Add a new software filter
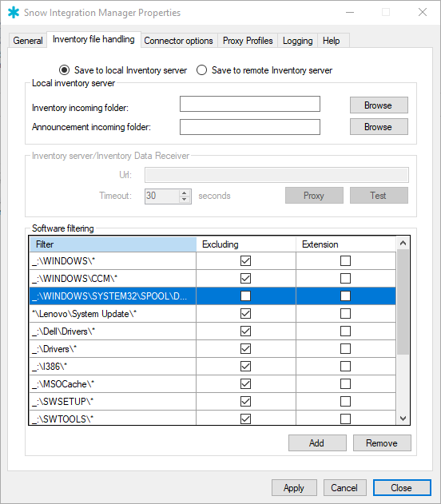The image size is (441, 504). [x=317, y=443]
